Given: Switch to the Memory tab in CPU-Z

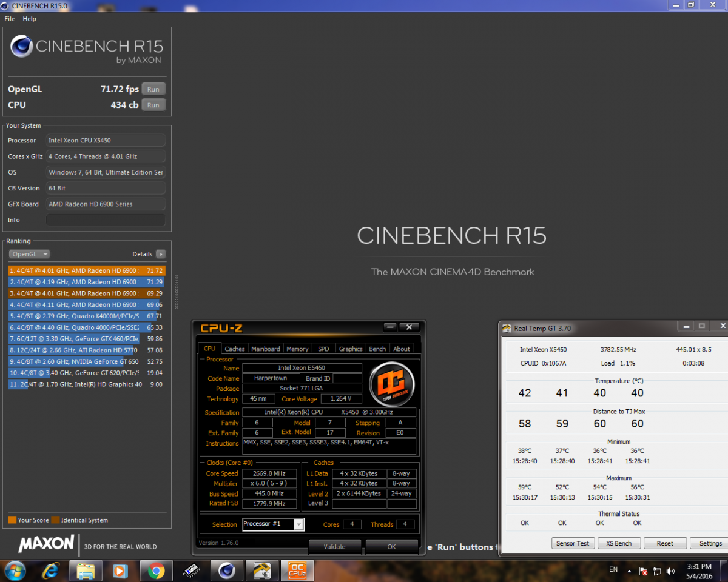Looking at the screenshot, I should pyautogui.click(x=297, y=349).
